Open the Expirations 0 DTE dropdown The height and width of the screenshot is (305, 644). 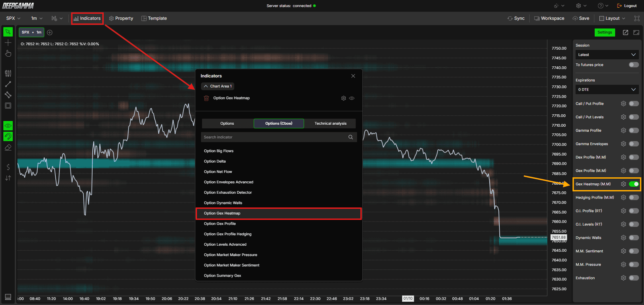point(607,89)
